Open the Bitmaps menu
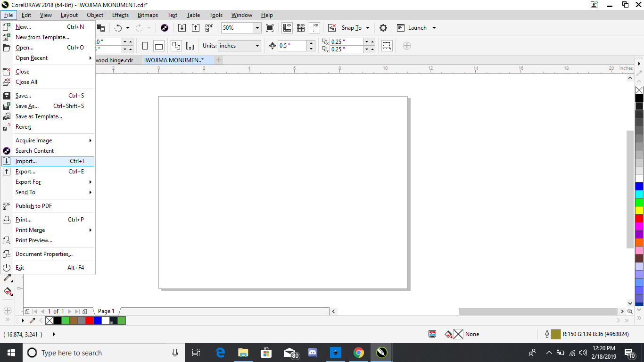The width and height of the screenshot is (644, 362). (x=148, y=15)
